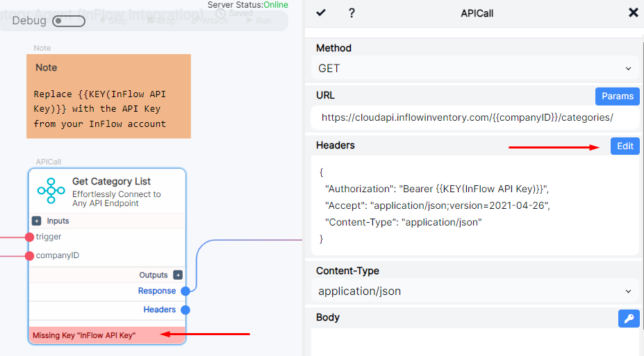This screenshot has width=644, height=356.
Task: Click the Step button in debug bar
Action: coord(113,21)
